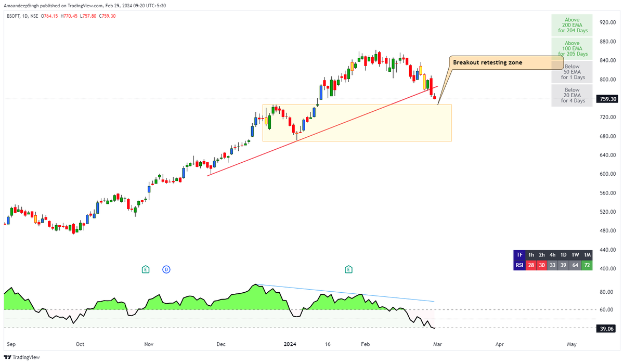Click the Below 20 EMA for 4 Days box
Screen dimensions: 624x364
pos(572,96)
